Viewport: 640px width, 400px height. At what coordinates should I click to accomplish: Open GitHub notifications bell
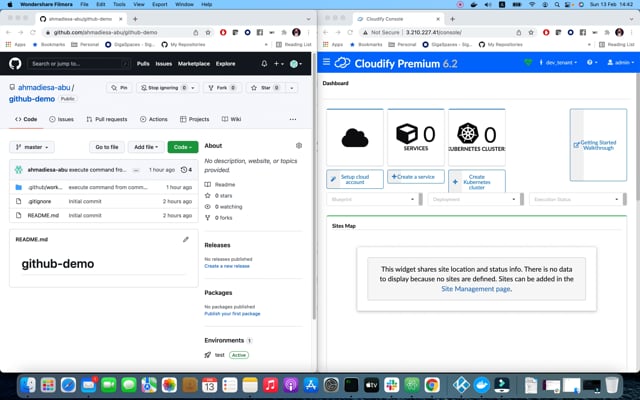[264, 64]
